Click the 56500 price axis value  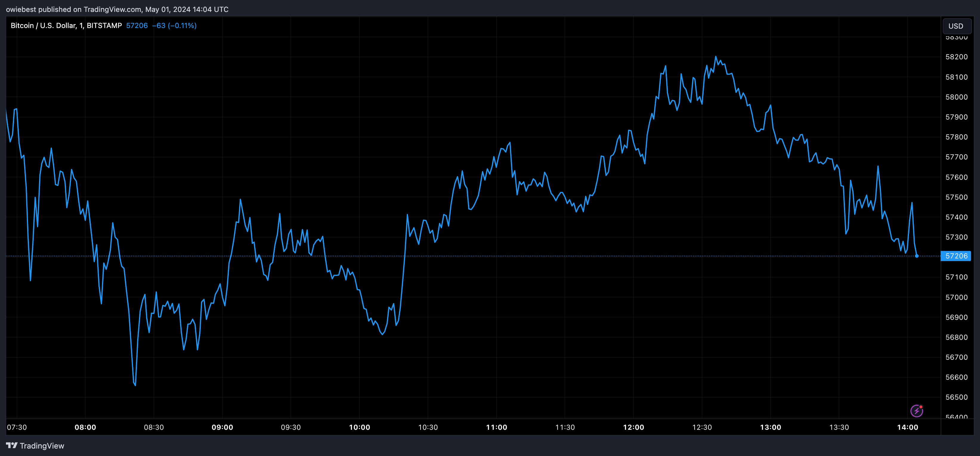coord(956,397)
